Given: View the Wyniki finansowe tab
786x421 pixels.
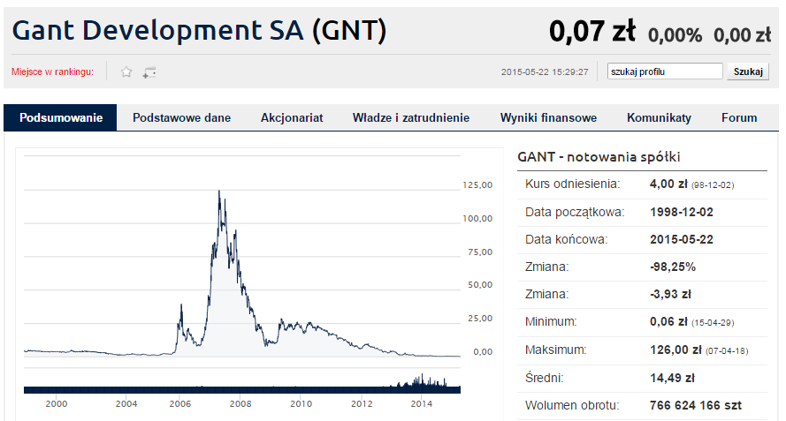Looking at the screenshot, I should (x=548, y=118).
